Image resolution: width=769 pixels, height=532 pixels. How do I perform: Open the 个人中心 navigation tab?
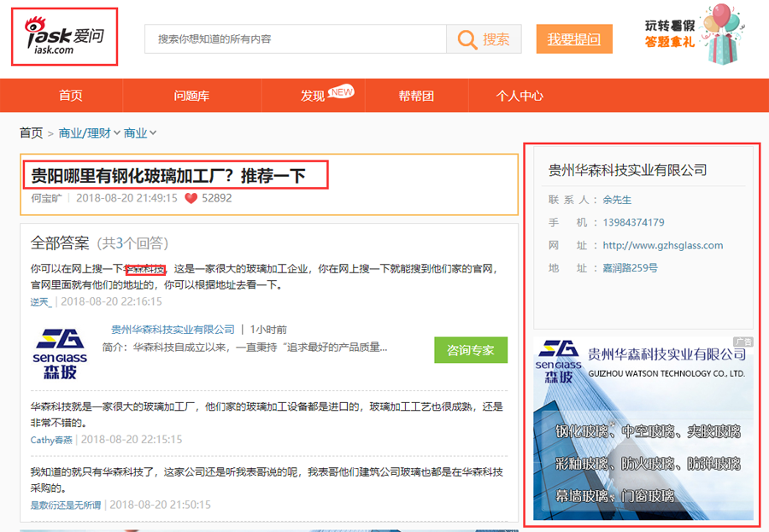tap(520, 96)
